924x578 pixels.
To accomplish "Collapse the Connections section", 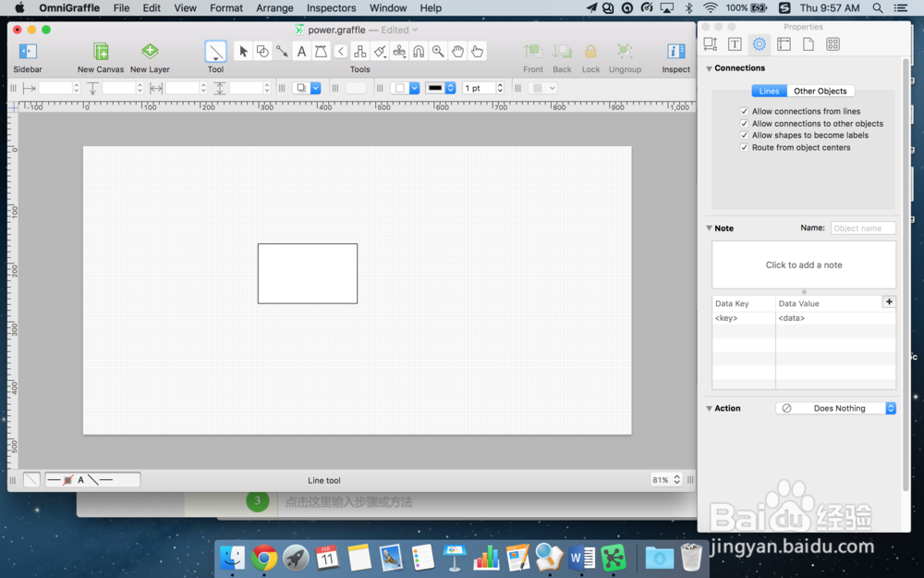I will [x=709, y=68].
